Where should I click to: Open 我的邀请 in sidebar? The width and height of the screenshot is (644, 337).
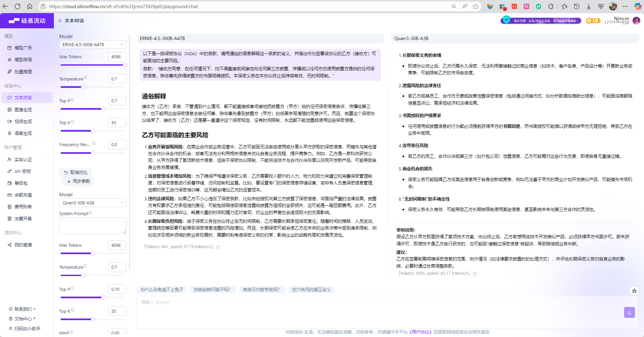pos(27,245)
